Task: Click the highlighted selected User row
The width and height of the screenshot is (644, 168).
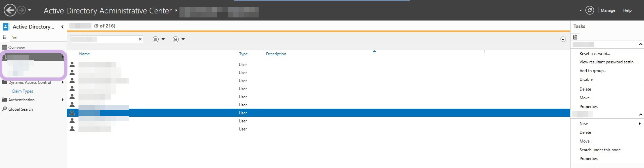Action: pyautogui.click(x=319, y=113)
